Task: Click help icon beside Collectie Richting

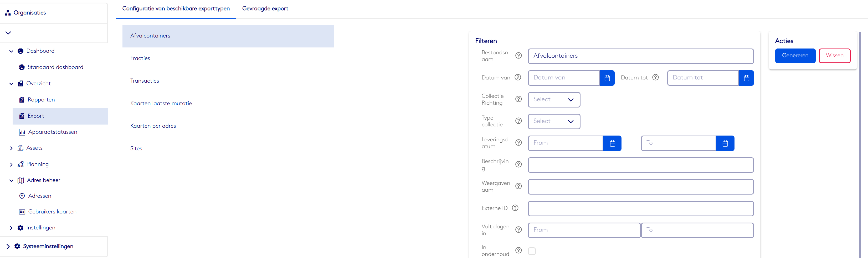Action: pos(518,99)
